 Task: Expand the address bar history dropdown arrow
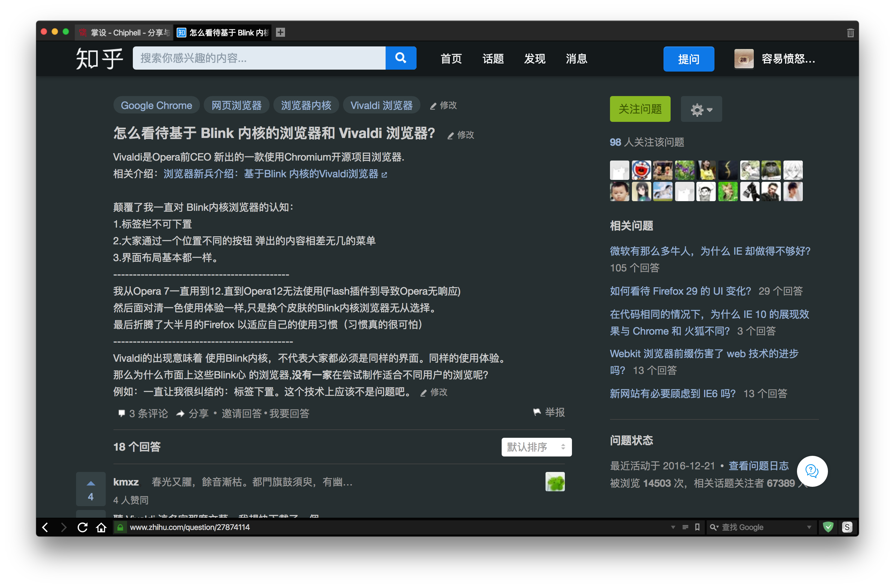point(673,527)
